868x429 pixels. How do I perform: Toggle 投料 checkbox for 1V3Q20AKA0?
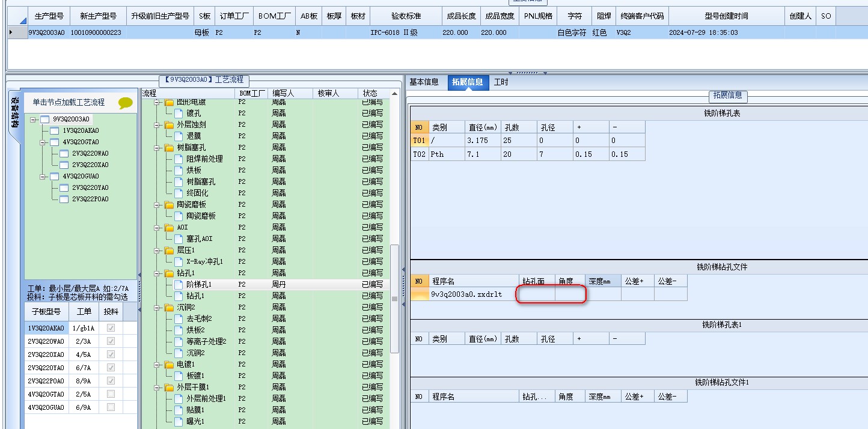[x=111, y=328]
